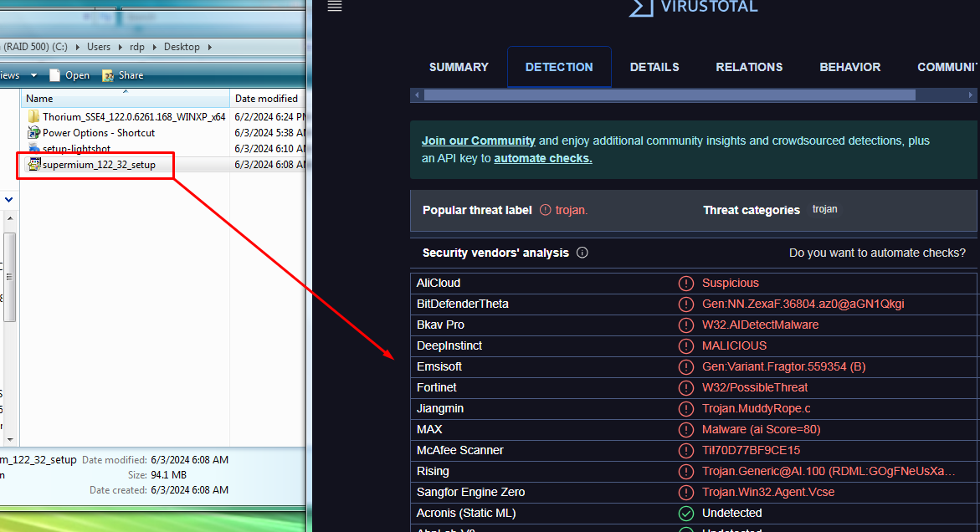
Task: Expand arrow after Desktop in address bar
Action: coord(209,47)
